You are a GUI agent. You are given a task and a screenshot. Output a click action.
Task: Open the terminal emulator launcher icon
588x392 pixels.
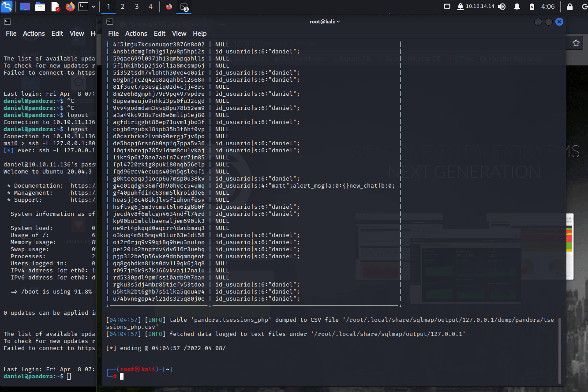[x=83, y=7]
